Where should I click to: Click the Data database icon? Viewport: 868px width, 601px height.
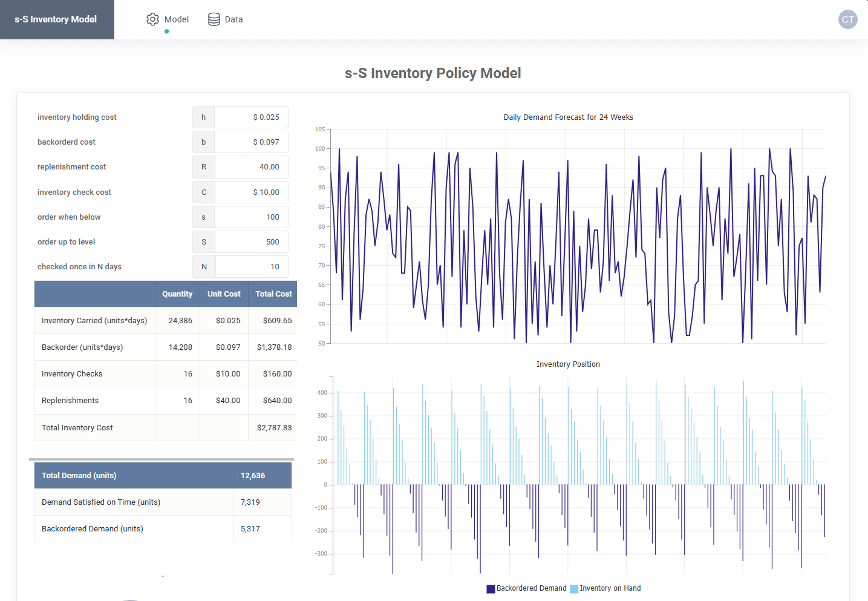[214, 19]
